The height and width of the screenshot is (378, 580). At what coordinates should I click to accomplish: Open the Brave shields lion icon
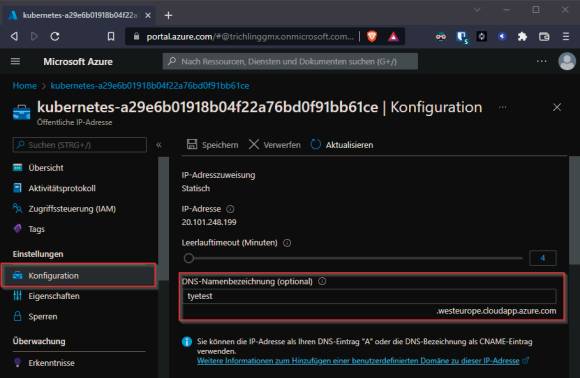click(x=372, y=36)
